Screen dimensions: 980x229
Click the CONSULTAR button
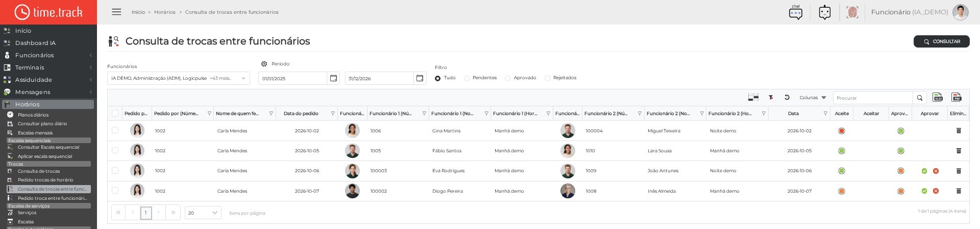(942, 41)
